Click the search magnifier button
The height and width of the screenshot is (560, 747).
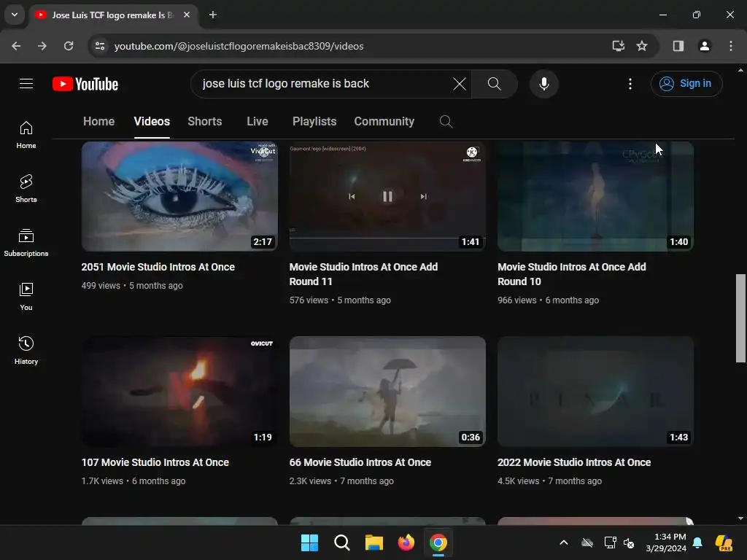[x=495, y=84]
